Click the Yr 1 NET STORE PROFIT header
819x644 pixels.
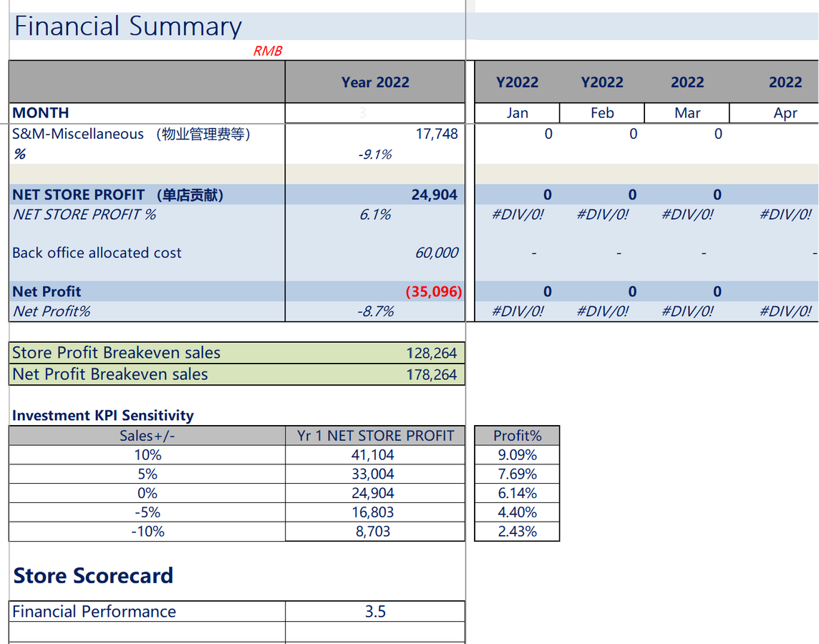[x=375, y=436]
